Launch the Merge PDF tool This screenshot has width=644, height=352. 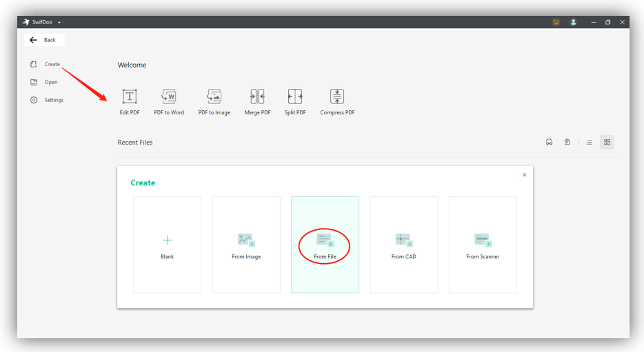(x=257, y=97)
